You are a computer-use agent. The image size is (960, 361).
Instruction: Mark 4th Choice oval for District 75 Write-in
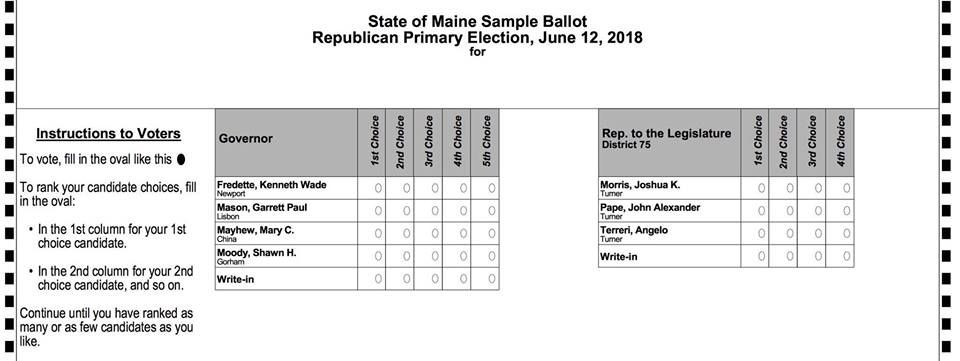846,256
